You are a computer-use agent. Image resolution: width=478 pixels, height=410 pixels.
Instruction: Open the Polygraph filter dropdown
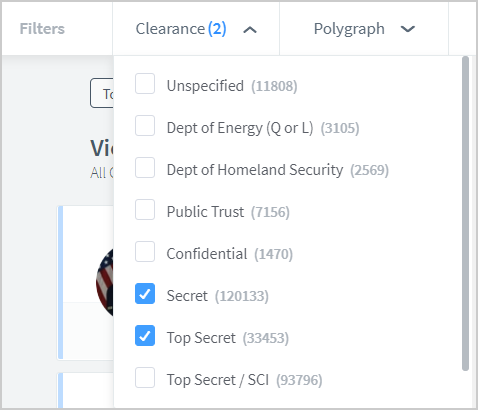364,29
